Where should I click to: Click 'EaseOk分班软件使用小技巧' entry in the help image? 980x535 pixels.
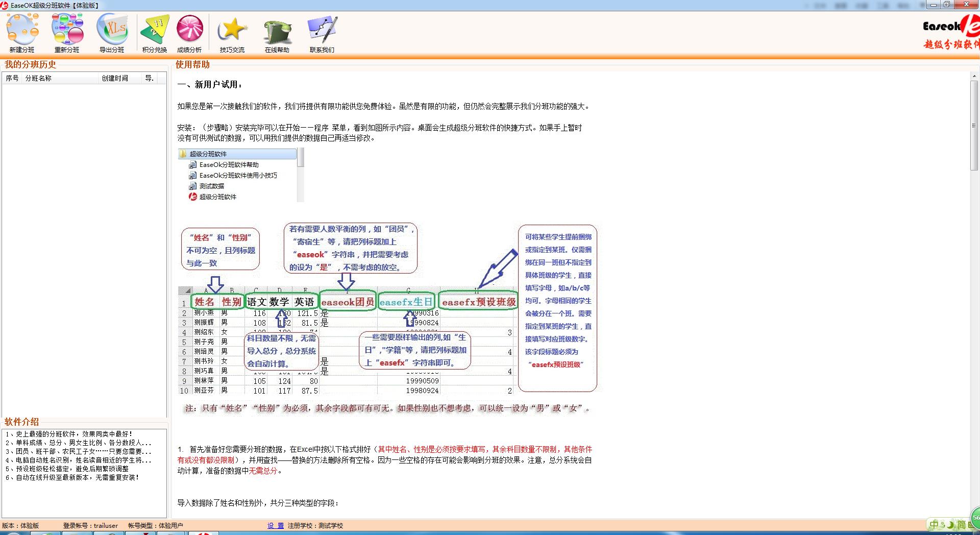[233, 175]
